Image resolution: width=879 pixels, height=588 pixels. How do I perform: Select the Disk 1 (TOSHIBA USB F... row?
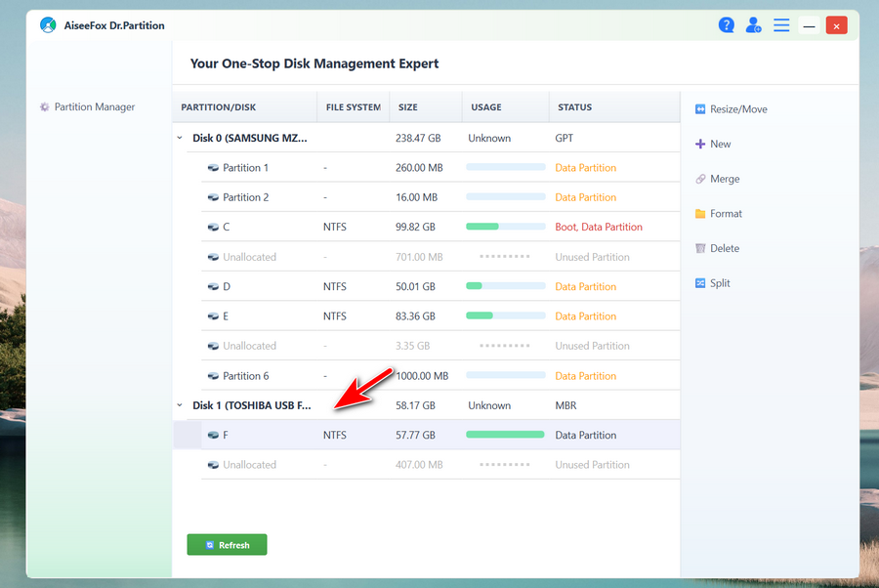click(x=426, y=405)
